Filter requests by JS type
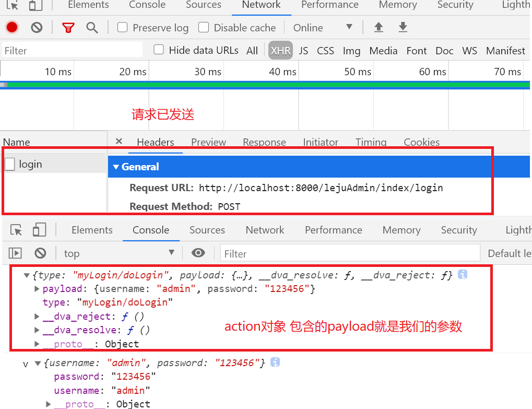Viewport: 532px width, 409px height. (x=303, y=51)
